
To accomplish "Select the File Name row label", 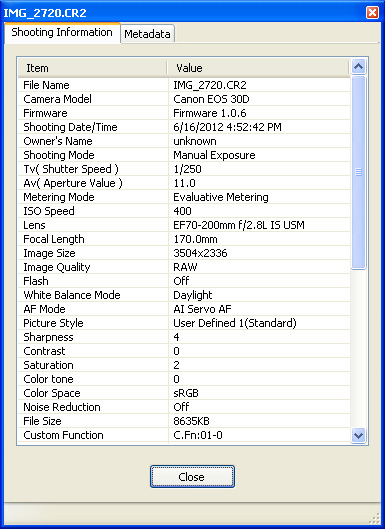I will coord(46,85).
